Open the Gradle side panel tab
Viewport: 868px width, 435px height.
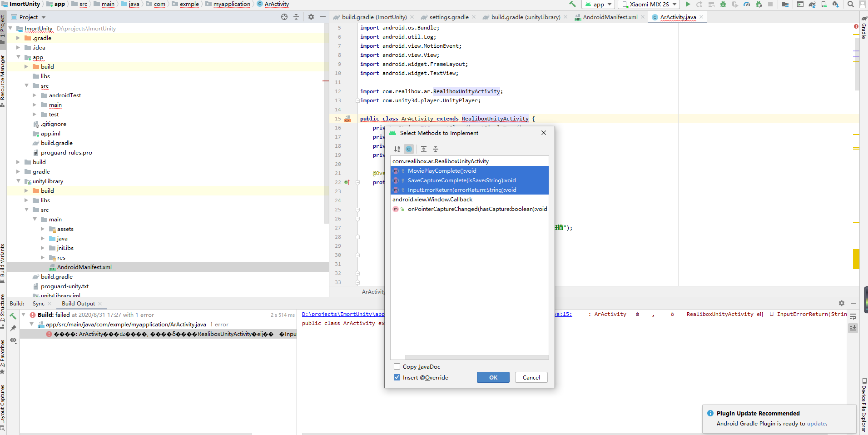coord(863,28)
